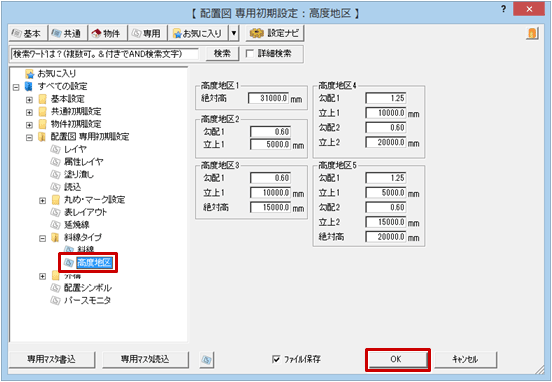
Task: Open the 物件 settings tab
Action: [x=107, y=33]
